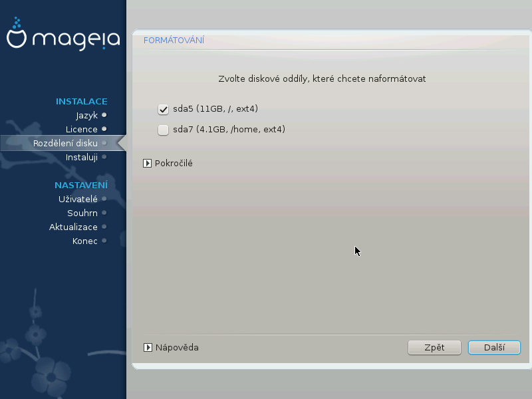
Task: Click the Pokročilé text label
Action: pos(174,163)
